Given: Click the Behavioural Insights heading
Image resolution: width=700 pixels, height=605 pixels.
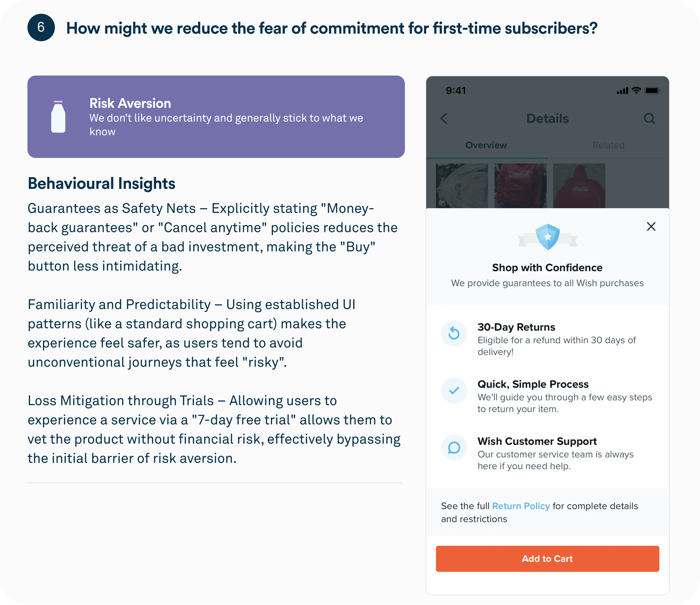Looking at the screenshot, I should (101, 184).
